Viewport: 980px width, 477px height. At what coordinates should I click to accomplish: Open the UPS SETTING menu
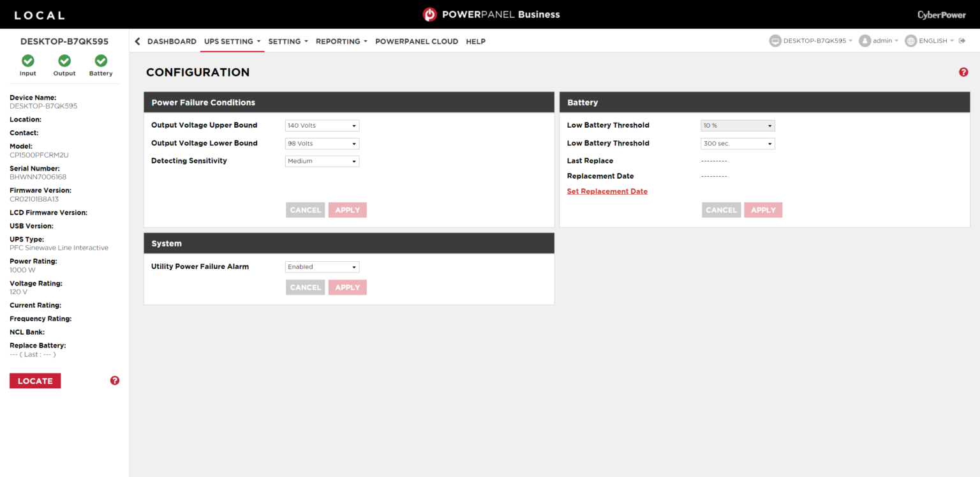232,42
